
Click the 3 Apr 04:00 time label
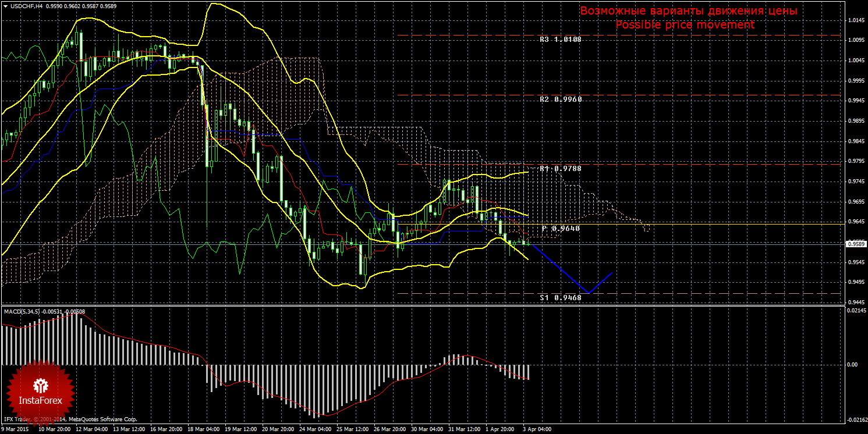coord(536,429)
